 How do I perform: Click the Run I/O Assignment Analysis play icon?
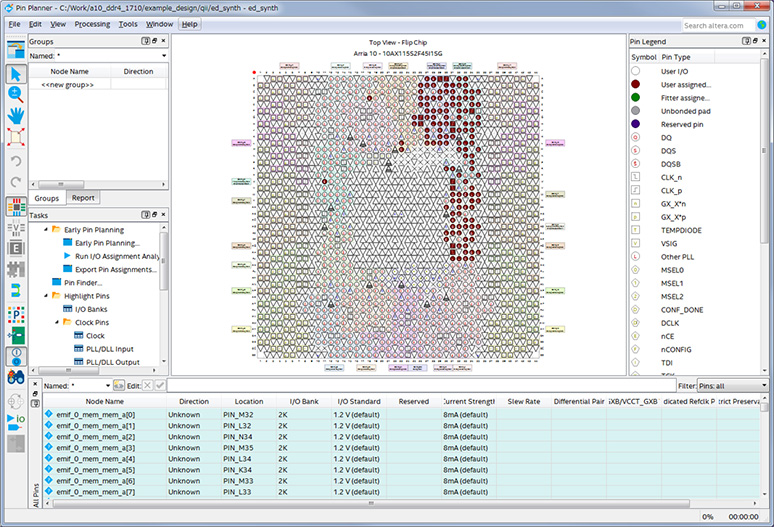pos(67,256)
